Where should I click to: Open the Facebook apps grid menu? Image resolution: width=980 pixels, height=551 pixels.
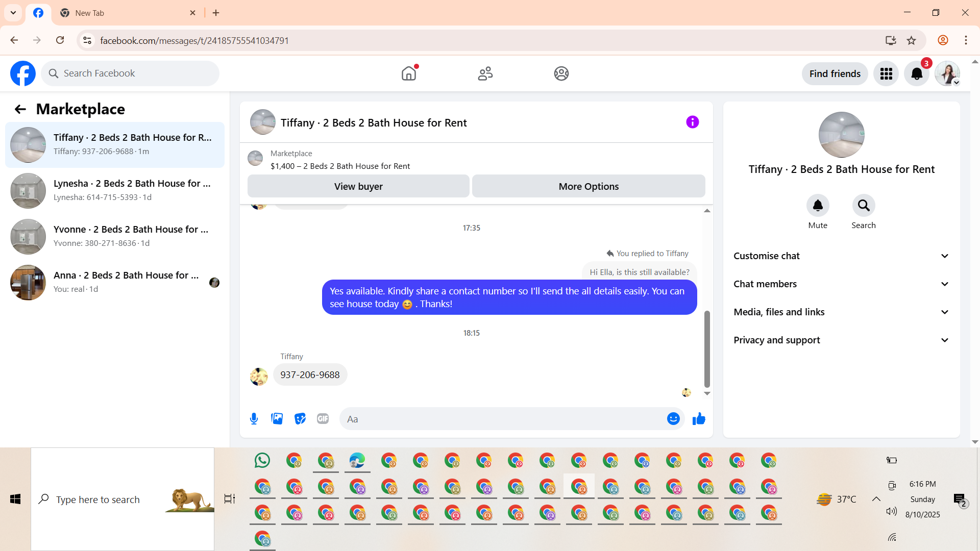click(886, 74)
